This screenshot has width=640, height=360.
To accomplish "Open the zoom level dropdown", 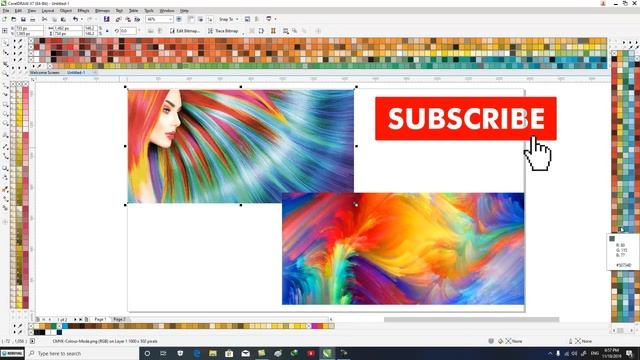I will [170, 19].
